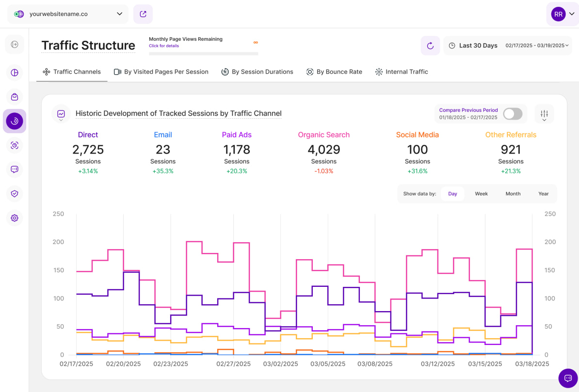579x392 pixels.
Task: Expand the RR user account menu
Action: click(x=563, y=14)
